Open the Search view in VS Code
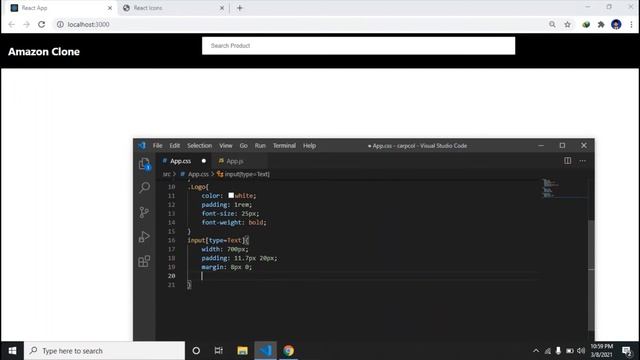 pyautogui.click(x=144, y=187)
